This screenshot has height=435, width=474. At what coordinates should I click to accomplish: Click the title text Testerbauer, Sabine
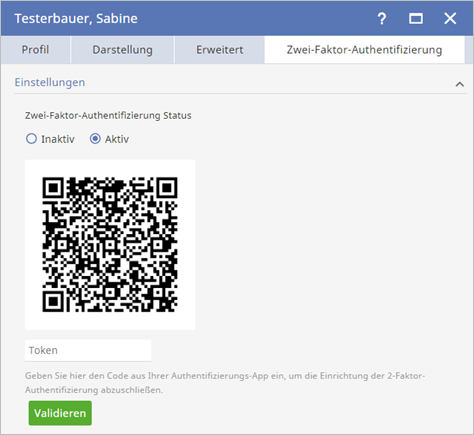(76, 19)
